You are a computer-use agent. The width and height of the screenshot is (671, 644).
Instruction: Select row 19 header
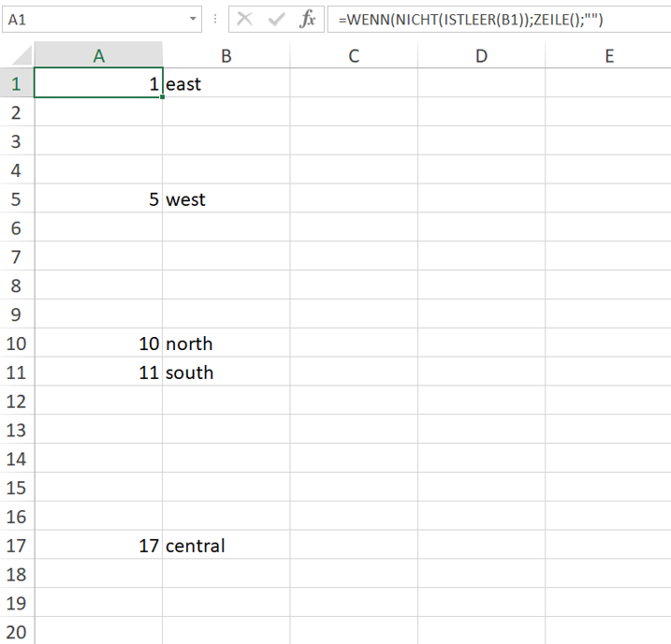tap(17, 603)
